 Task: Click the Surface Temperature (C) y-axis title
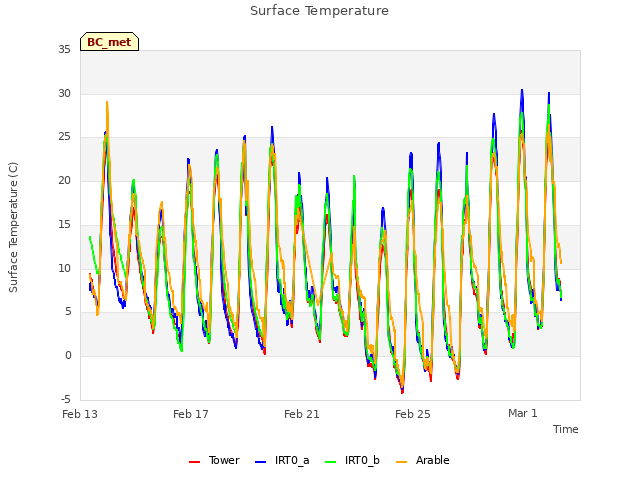(13, 227)
